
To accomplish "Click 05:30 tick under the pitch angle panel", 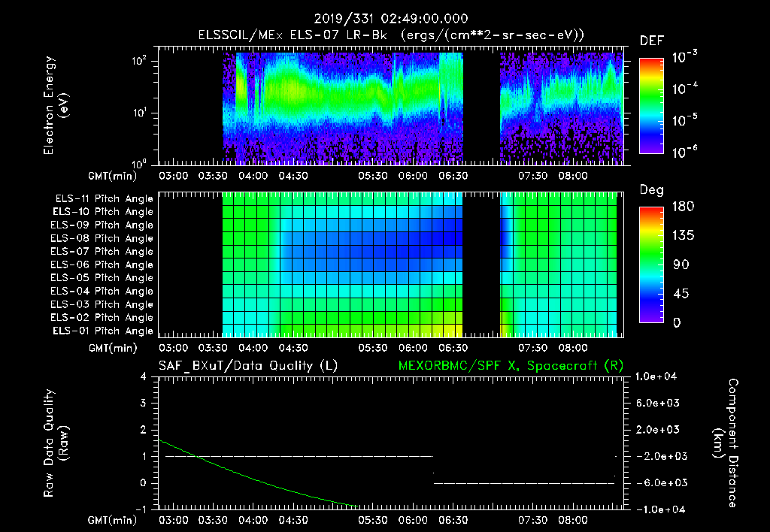I will coord(373,348).
